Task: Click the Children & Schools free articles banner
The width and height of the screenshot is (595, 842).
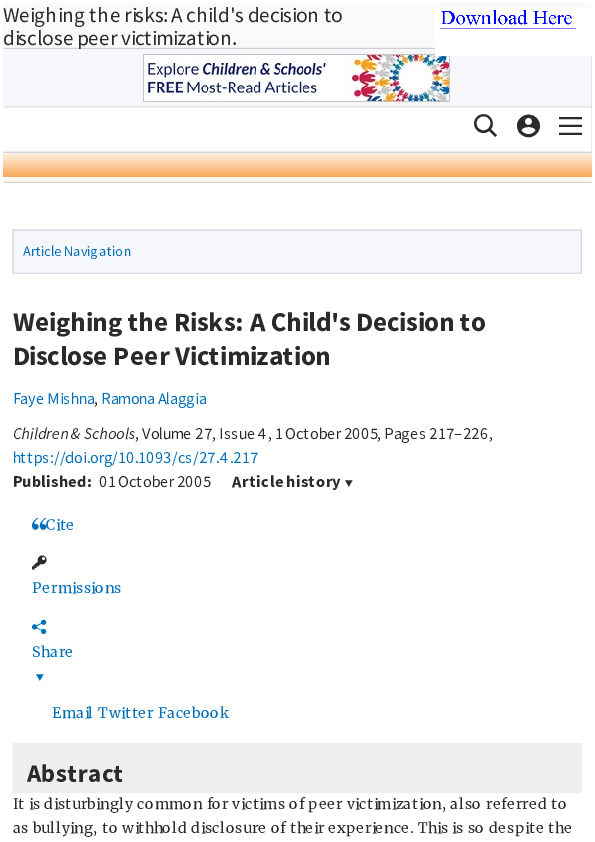Action: click(x=296, y=77)
